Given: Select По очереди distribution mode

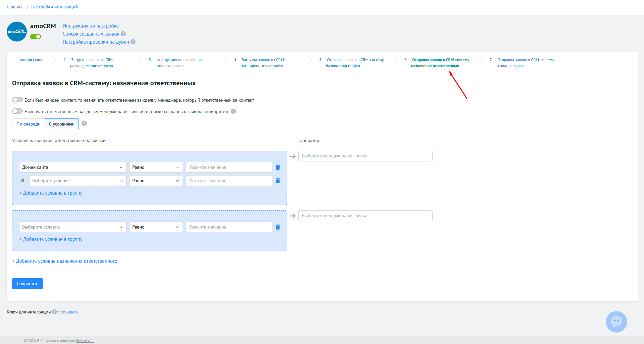Looking at the screenshot, I should tap(29, 124).
